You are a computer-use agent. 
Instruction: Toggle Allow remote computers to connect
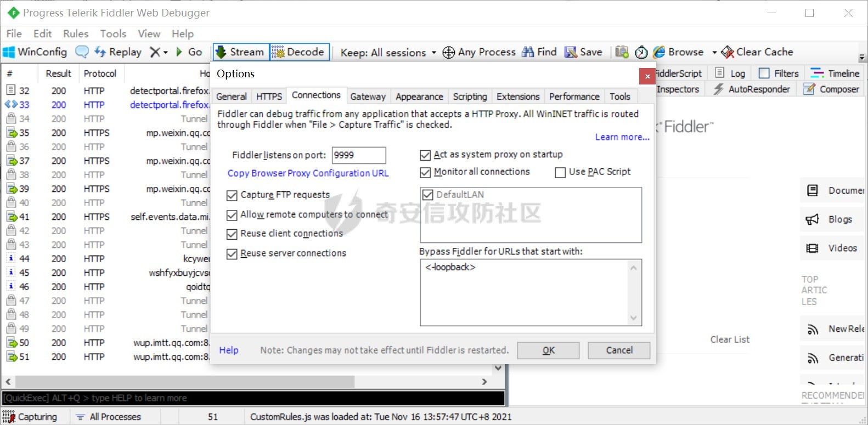point(232,215)
